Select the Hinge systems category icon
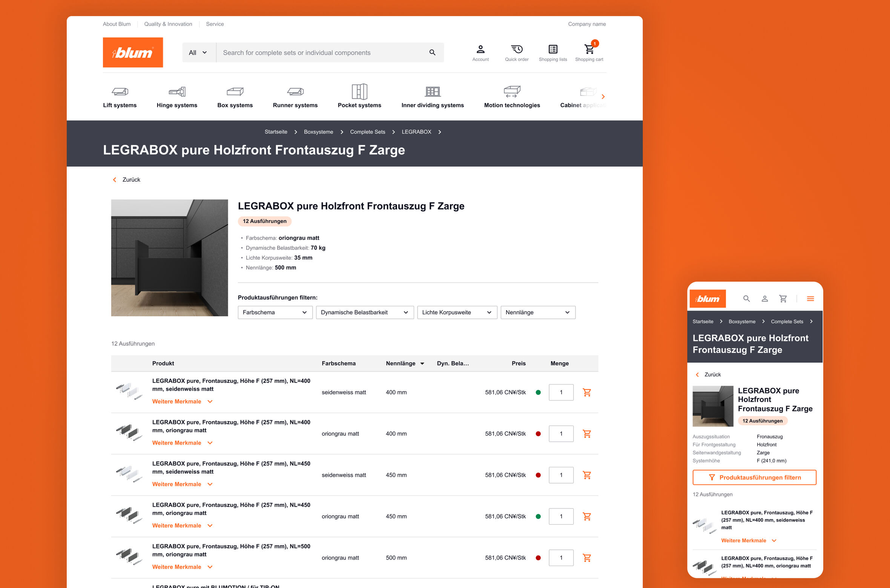Viewport: 890px width, 588px height. coord(176,92)
